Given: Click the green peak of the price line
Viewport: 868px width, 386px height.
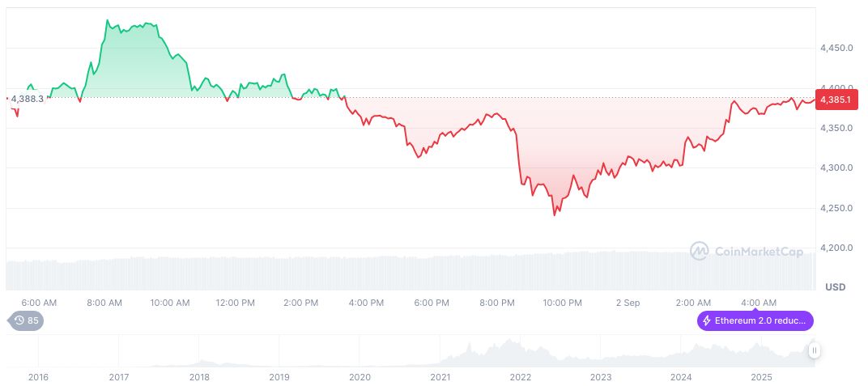Looking at the screenshot, I should tap(108, 20).
